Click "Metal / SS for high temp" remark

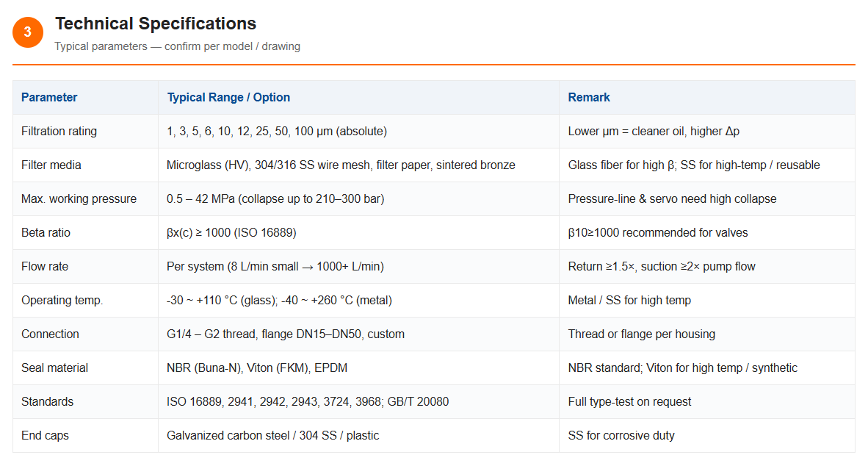(x=629, y=301)
